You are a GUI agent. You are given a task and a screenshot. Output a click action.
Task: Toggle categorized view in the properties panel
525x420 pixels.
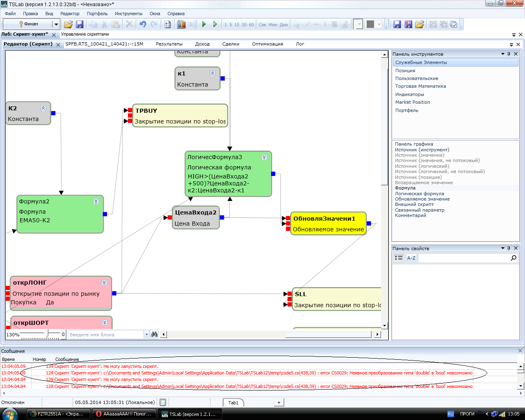click(399, 258)
